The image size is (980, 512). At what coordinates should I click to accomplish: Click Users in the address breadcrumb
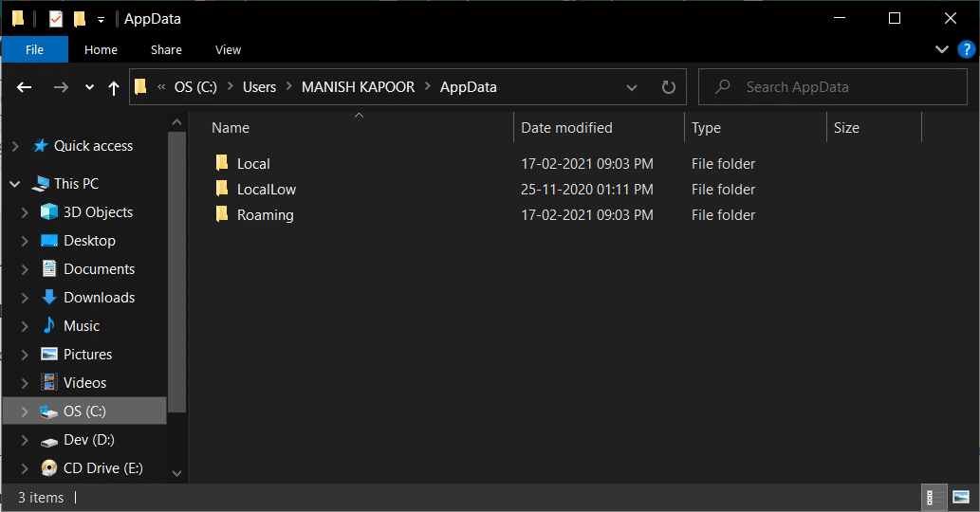[x=259, y=87]
